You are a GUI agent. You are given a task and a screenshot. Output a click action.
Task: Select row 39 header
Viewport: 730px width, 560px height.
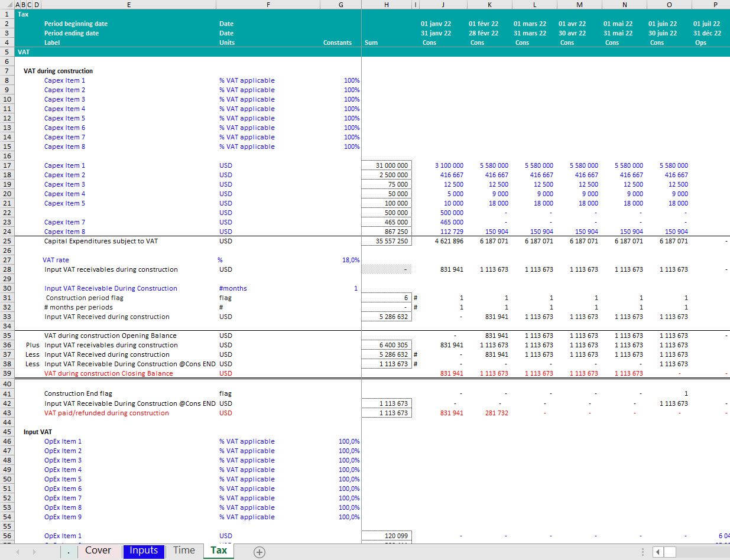pos(7,373)
